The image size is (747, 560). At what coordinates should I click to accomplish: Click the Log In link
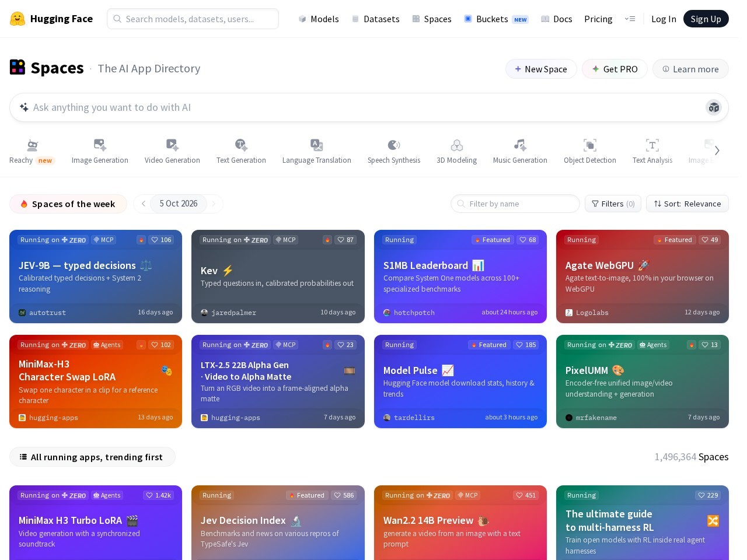[x=664, y=19]
